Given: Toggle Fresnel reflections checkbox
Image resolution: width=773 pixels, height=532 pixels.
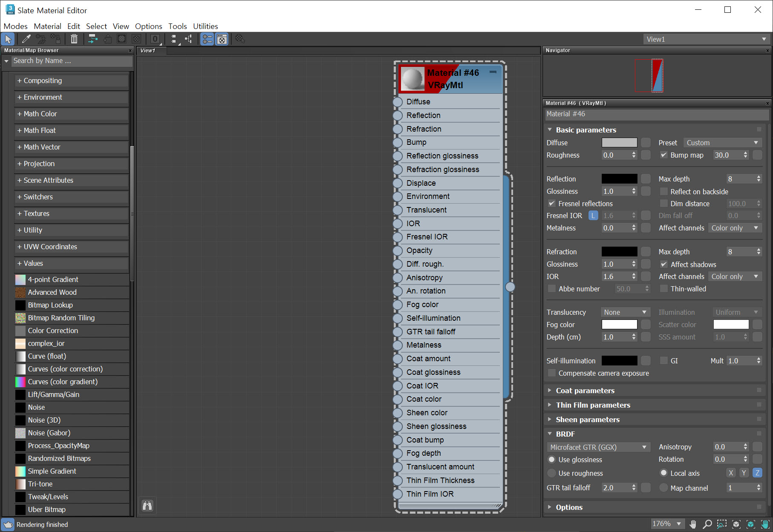Looking at the screenshot, I should point(552,204).
